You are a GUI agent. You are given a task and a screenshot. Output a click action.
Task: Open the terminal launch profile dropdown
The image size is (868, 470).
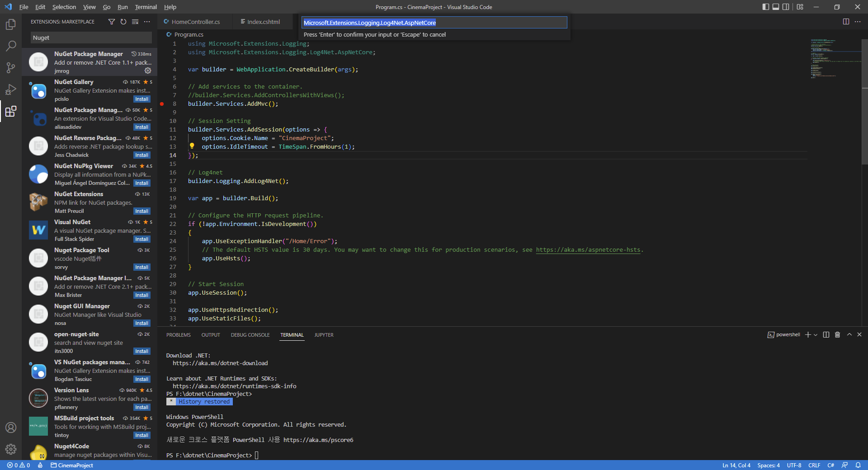click(x=816, y=335)
